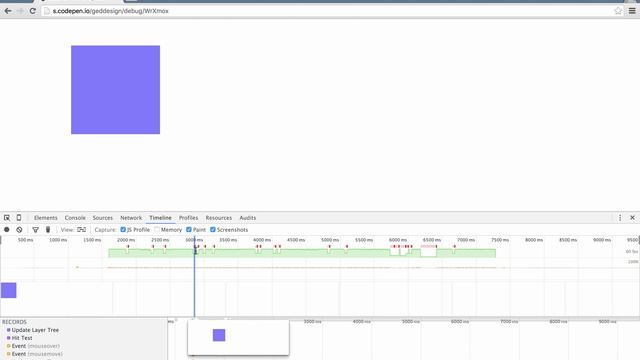The width and height of the screenshot is (640, 360).
Task: Close the DevTools panel
Action: [632, 218]
